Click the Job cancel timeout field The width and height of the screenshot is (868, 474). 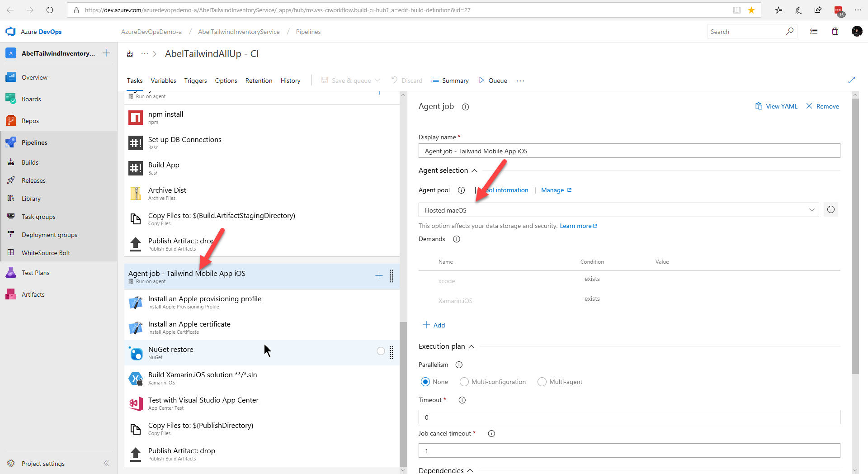pos(629,450)
